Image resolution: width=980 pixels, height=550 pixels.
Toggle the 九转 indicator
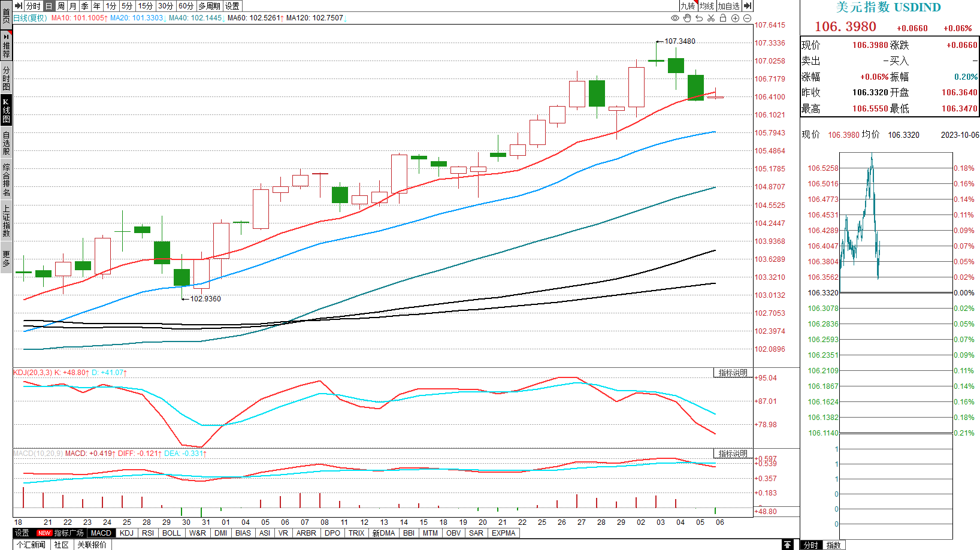point(688,6)
